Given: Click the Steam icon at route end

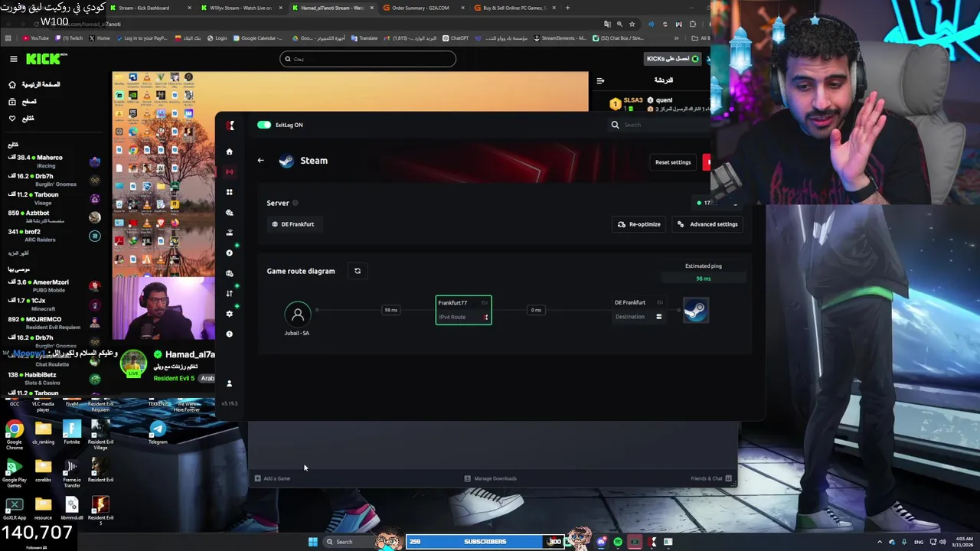Looking at the screenshot, I should click(695, 310).
